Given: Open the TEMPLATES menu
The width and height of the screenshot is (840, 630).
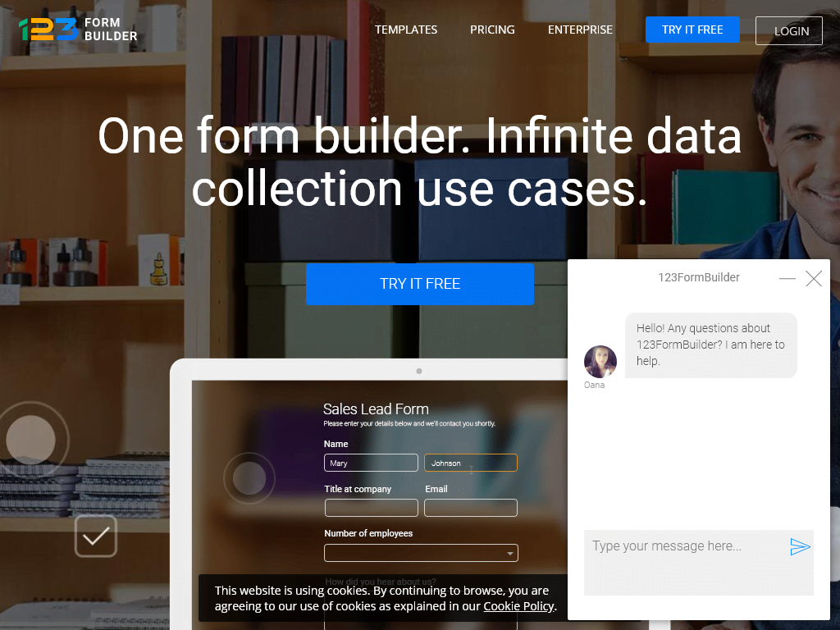Looking at the screenshot, I should pyautogui.click(x=406, y=30).
